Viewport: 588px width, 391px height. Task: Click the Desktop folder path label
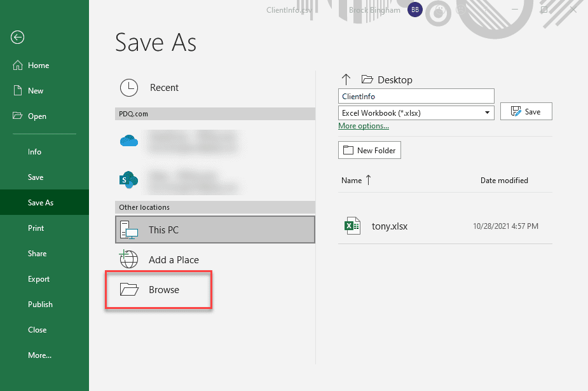tap(395, 80)
